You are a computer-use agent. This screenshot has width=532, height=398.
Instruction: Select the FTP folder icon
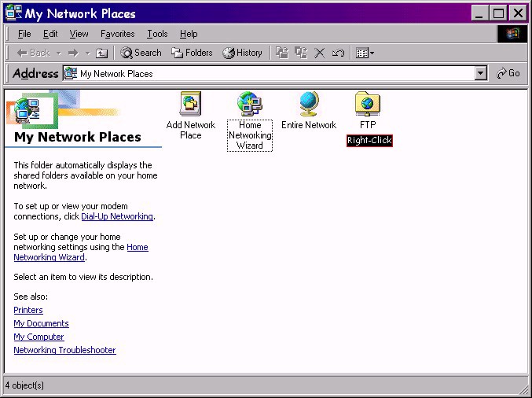tap(368, 104)
